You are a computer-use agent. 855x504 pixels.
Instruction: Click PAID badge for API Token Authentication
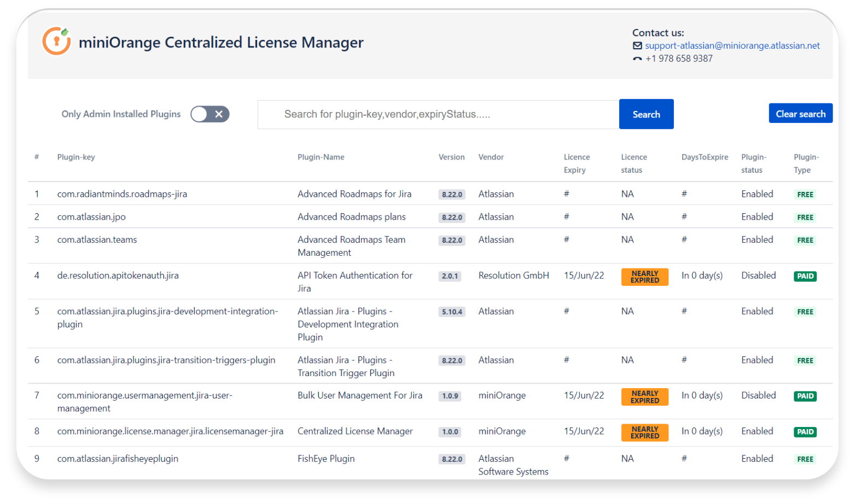(805, 276)
